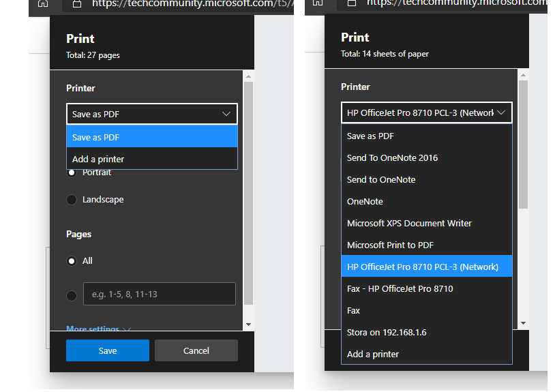Choose the plain Fax printer option
The image size is (555, 392).
tap(427, 310)
